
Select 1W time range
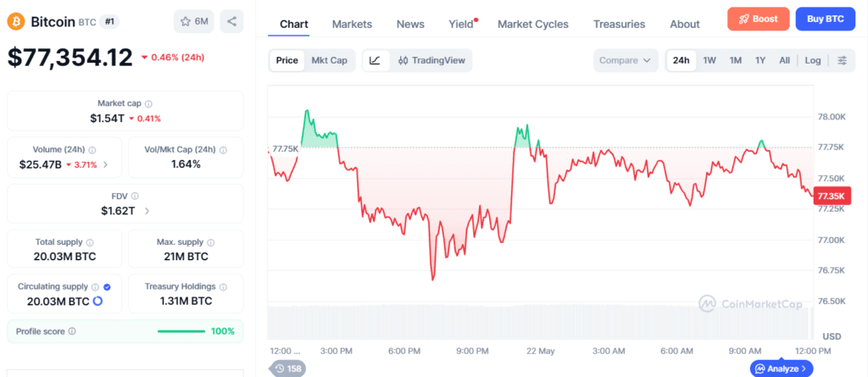click(x=709, y=60)
